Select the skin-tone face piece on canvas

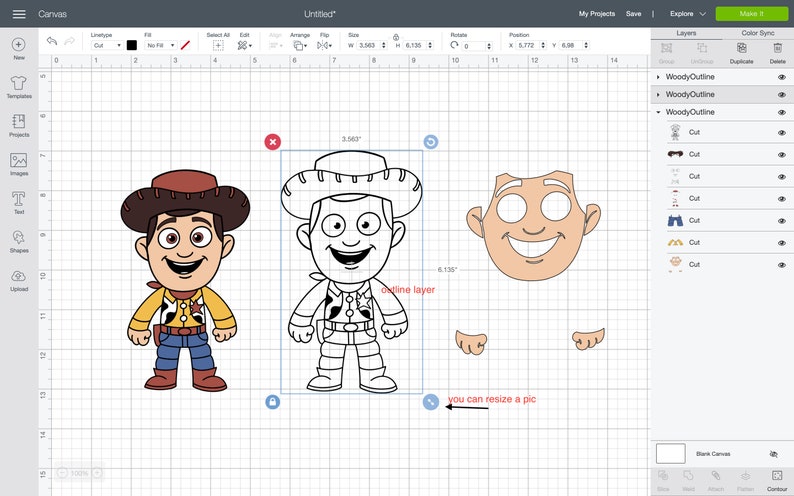coord(533,226)
